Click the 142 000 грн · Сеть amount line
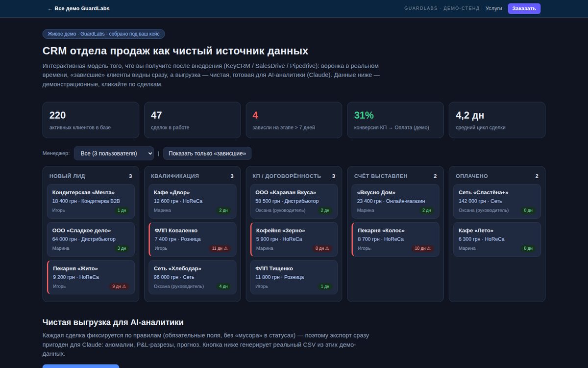 (480, 201)
